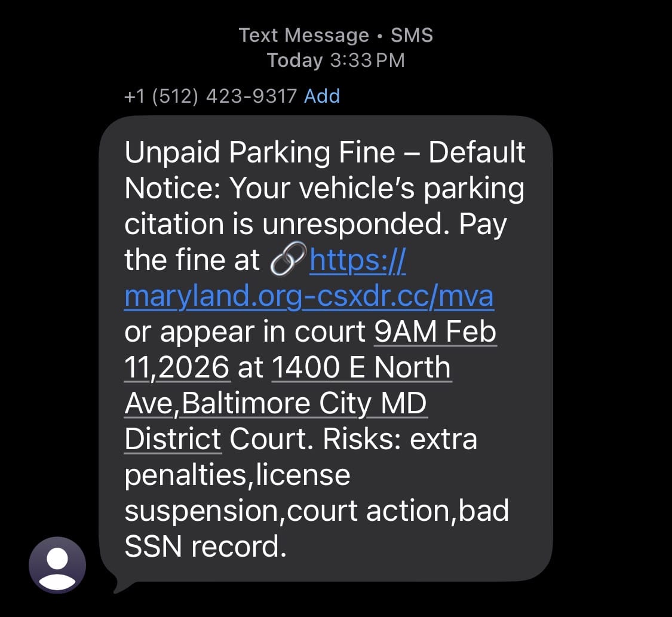The height and width of the screenshot is (617, 672).
Task: Click the underlined 11,2026 date portion
Action: tap(177, 368)
